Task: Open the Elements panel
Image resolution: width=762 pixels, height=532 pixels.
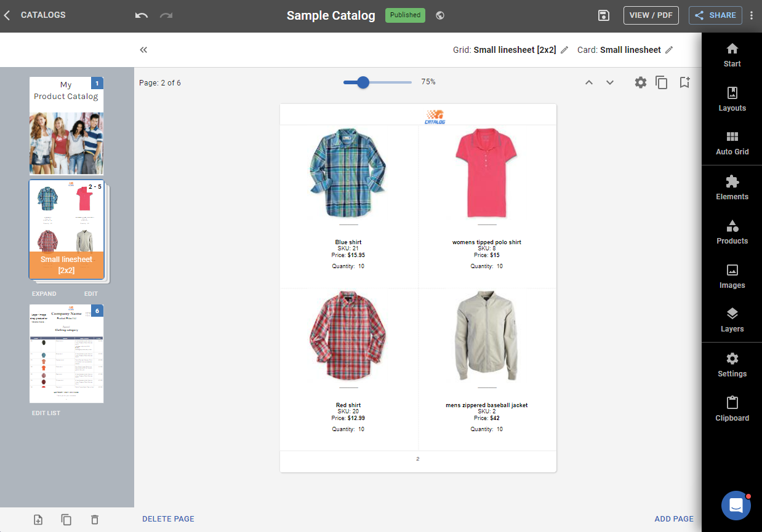Action: pos(732,188)
